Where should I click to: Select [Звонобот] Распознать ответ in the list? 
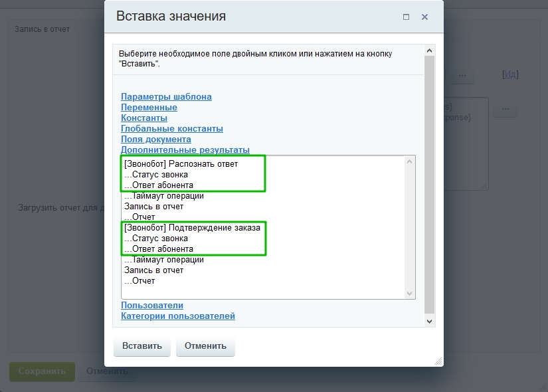click(x=181, y=164)
